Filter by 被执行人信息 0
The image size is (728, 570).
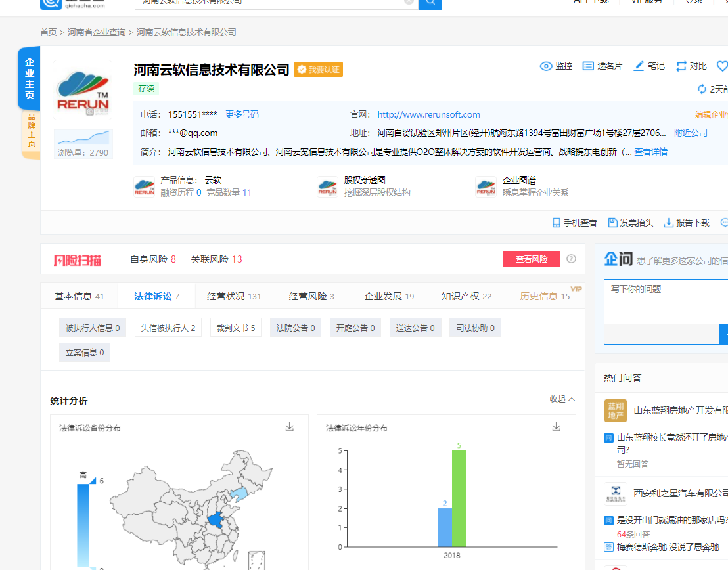93,328
